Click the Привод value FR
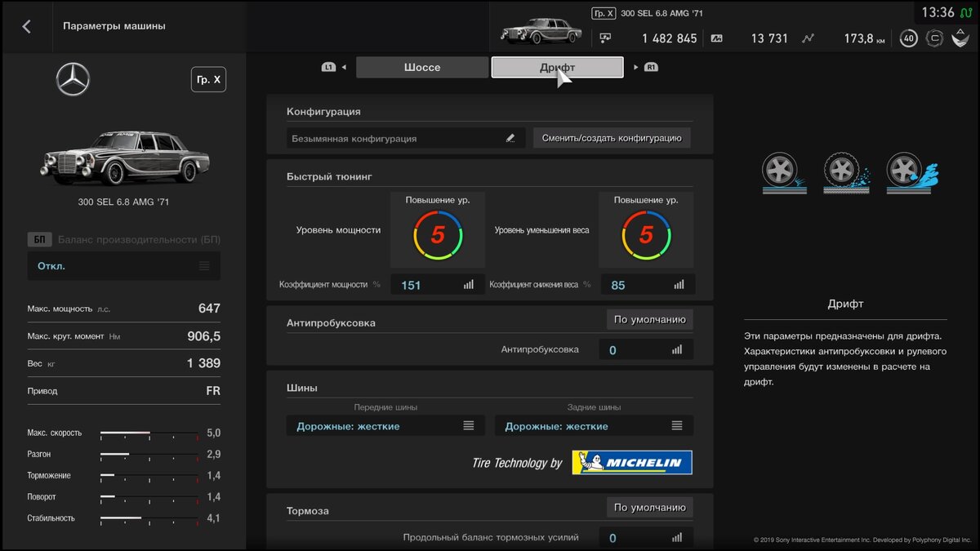 point(213,391)
